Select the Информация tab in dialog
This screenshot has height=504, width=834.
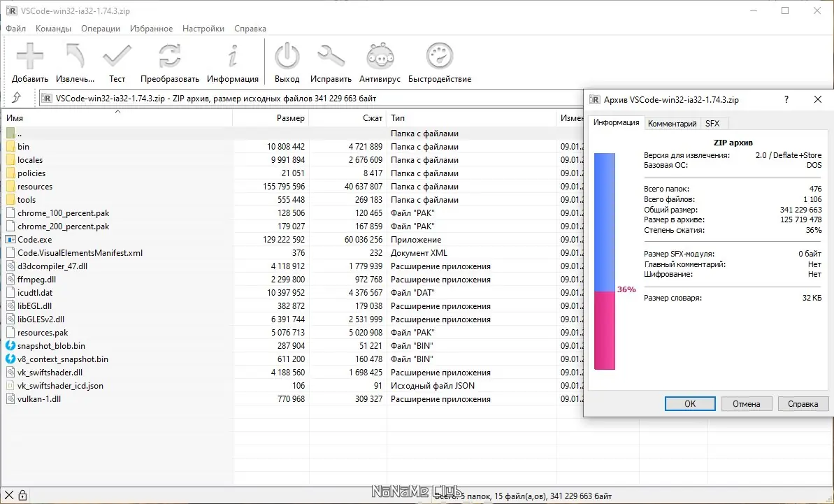coord(616,122)
